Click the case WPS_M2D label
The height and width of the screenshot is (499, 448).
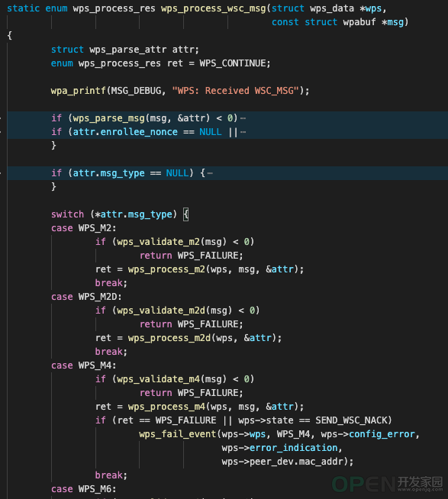86,297
